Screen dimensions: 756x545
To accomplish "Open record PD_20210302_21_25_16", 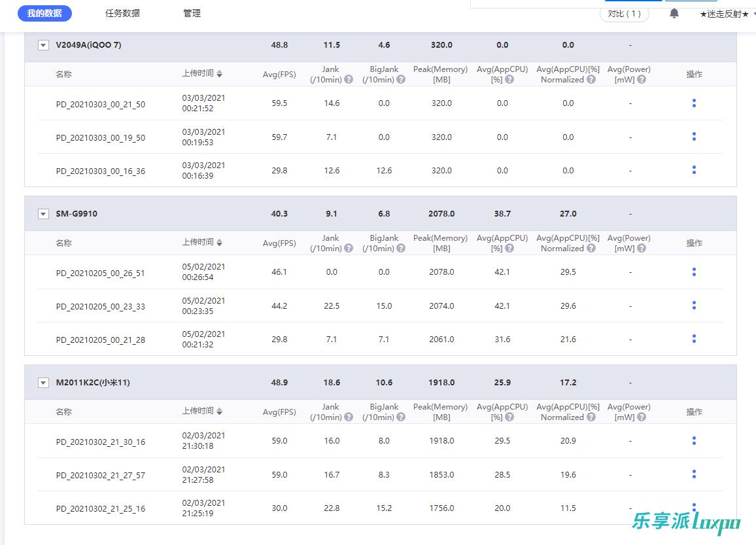I will pyautogui.click(x=100, y=509).
